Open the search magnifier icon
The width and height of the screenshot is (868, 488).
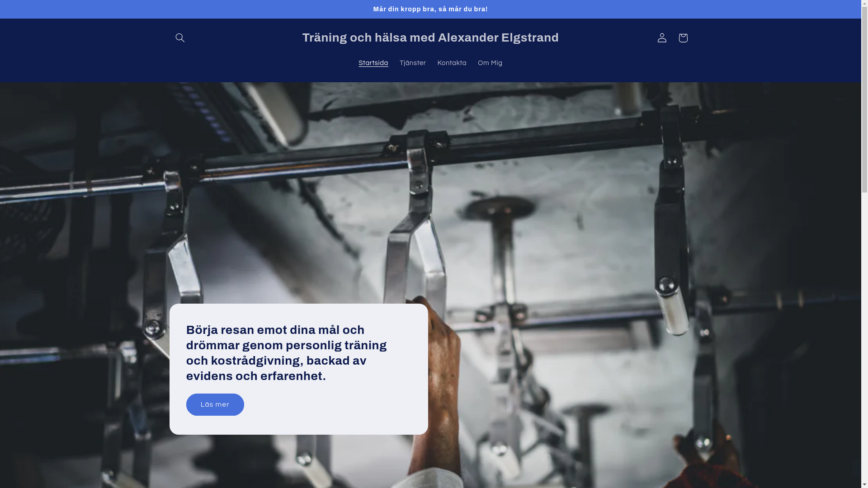180,38
